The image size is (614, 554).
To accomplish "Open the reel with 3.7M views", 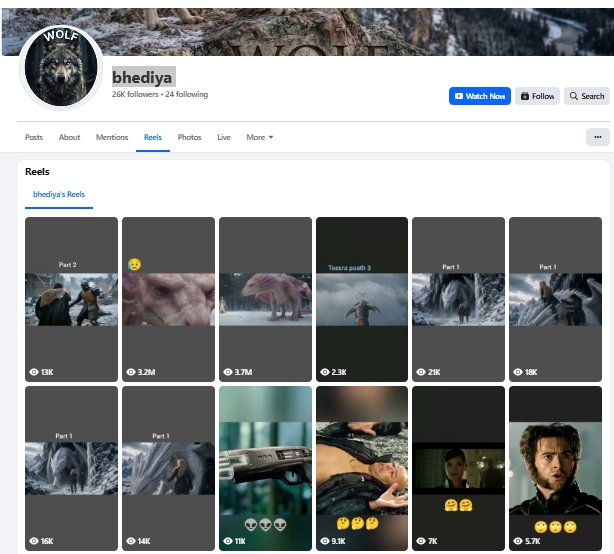I will 265,299.
